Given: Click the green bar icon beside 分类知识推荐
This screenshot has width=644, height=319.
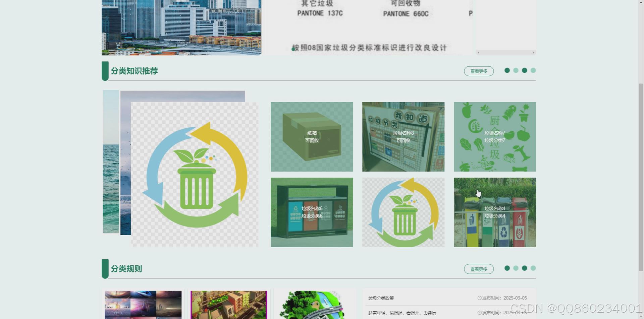Looking at the screenshot, I should [105, 71].
